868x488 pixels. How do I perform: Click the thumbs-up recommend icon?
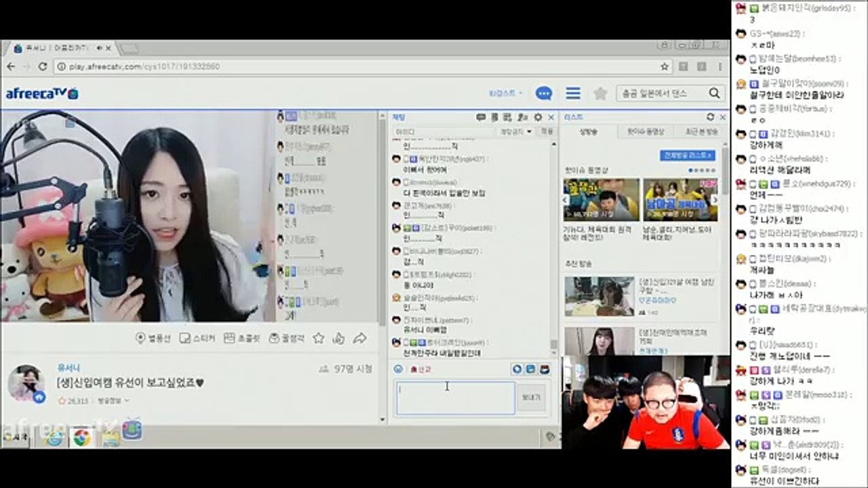pos(339,338)
